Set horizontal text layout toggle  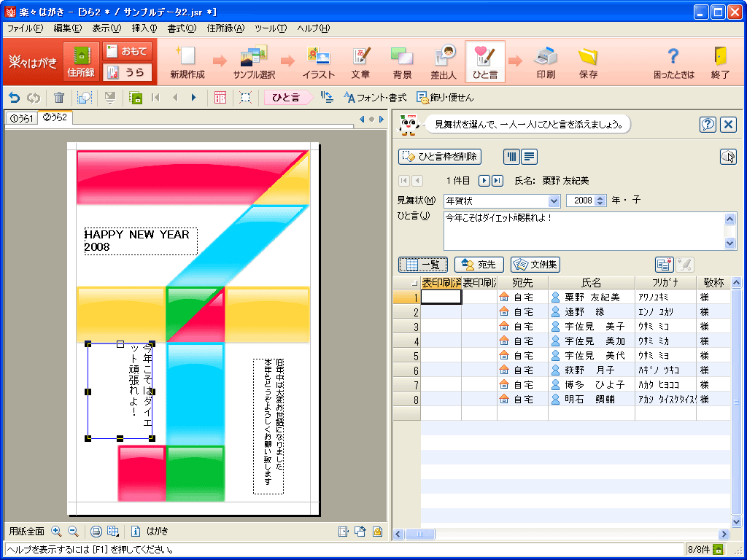coord(530,157)
